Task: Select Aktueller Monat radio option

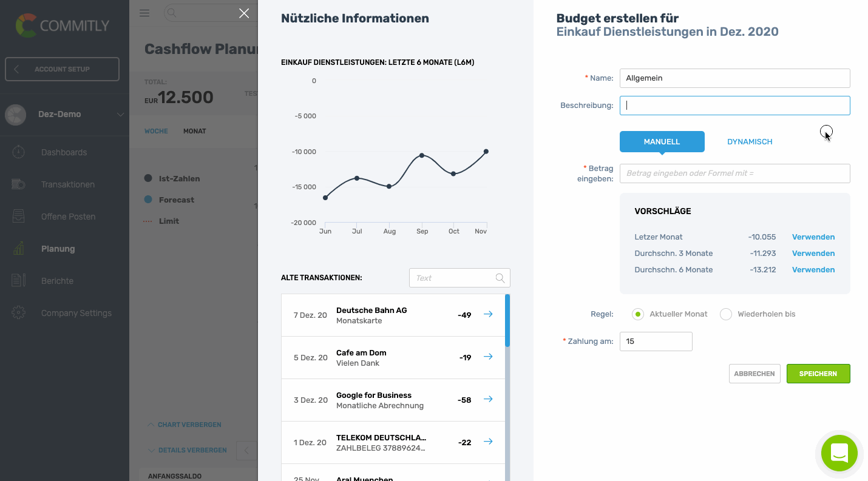Action: 637,314
